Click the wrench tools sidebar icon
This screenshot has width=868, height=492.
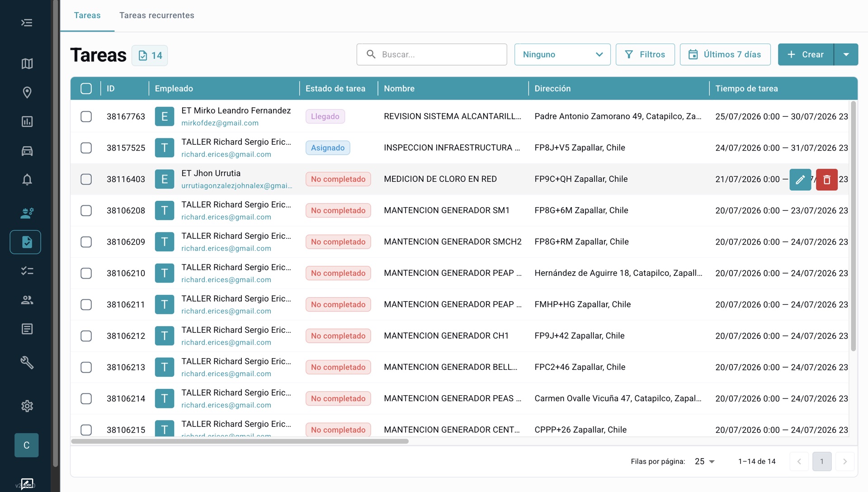pyautogui.click(x=27, y=362)
